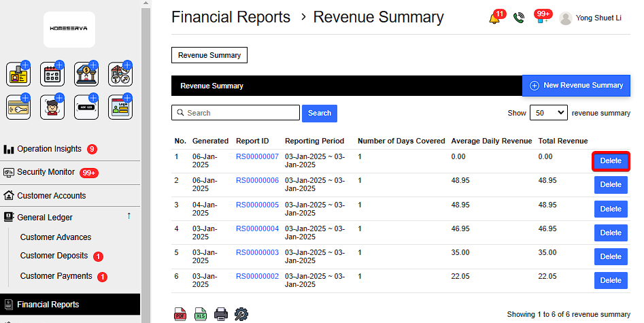The width and height of the screenshot is (644, 323).
Task: Open Operation Insights in sidebar
Action: [49, 149]
